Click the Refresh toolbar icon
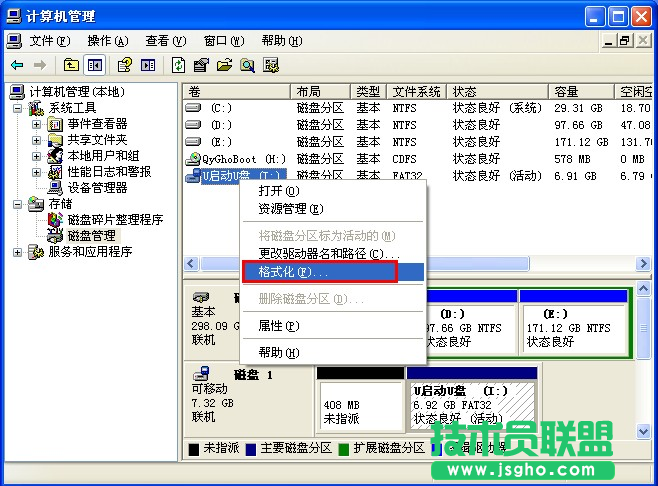The height and width of the screenshot is (486, 658). tap(177, 65)
